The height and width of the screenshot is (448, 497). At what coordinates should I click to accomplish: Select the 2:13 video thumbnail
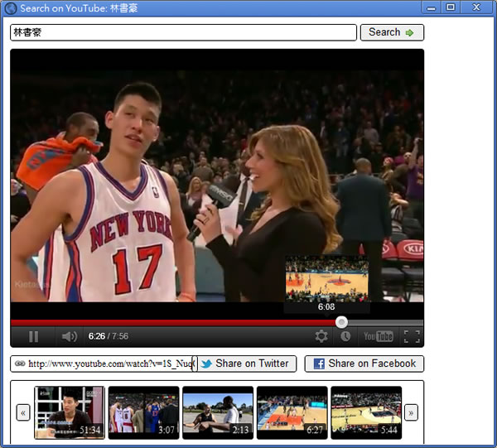click(218, 412)
